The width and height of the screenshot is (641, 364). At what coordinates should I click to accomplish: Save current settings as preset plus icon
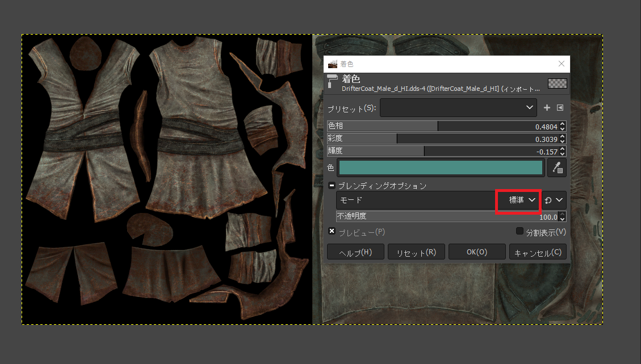pyautogui.click(x=547, y=107)
